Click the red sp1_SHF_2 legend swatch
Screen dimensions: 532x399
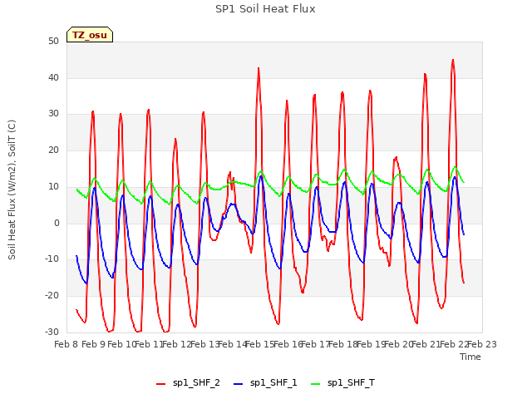[x=160, y=384]
